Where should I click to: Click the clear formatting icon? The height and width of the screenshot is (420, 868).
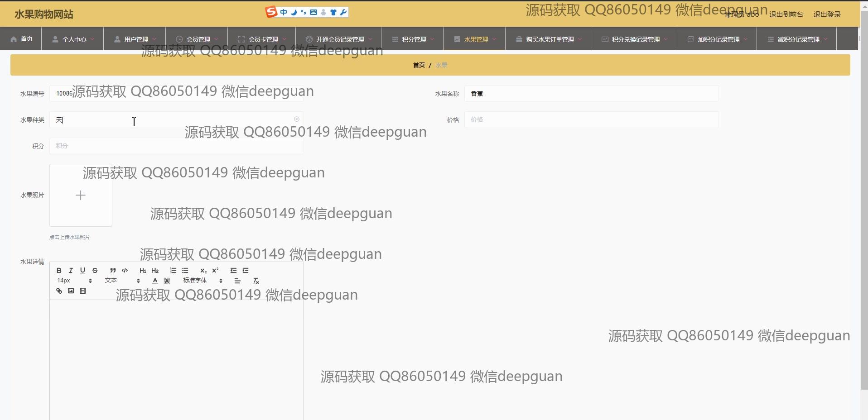pos(256,281)
